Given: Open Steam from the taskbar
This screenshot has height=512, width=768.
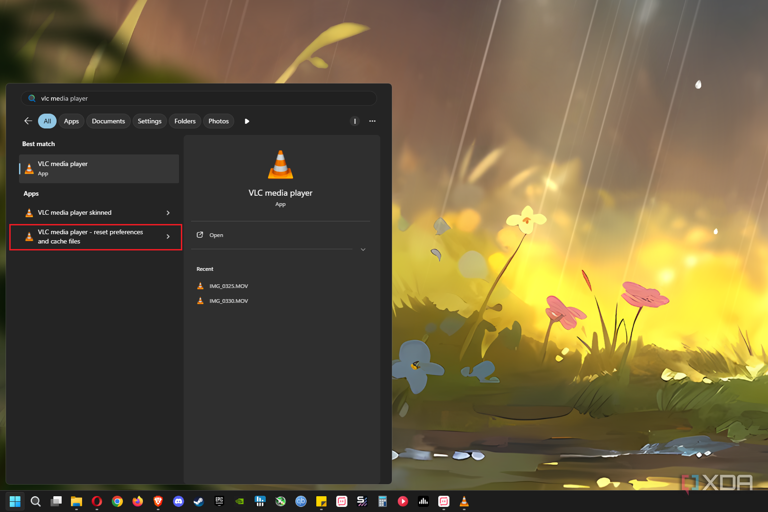Looking at the screenshot, I should tap(199, 501).
